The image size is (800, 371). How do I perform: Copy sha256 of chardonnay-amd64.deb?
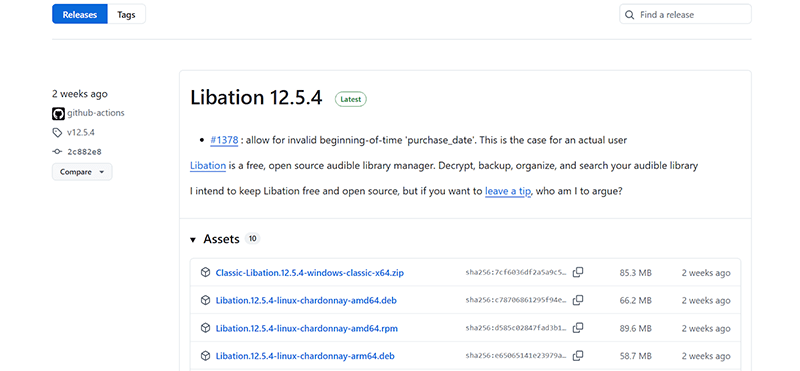(578, 301)
